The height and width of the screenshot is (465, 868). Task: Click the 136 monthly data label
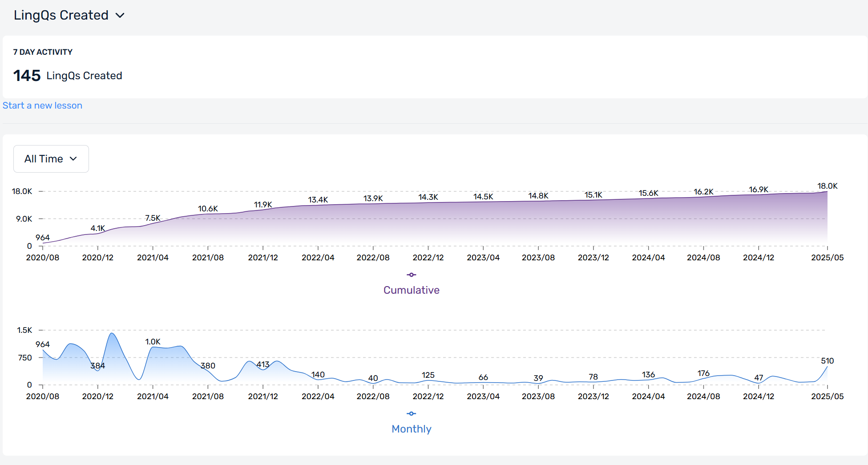pyautogui.click(x=648, y=375)
